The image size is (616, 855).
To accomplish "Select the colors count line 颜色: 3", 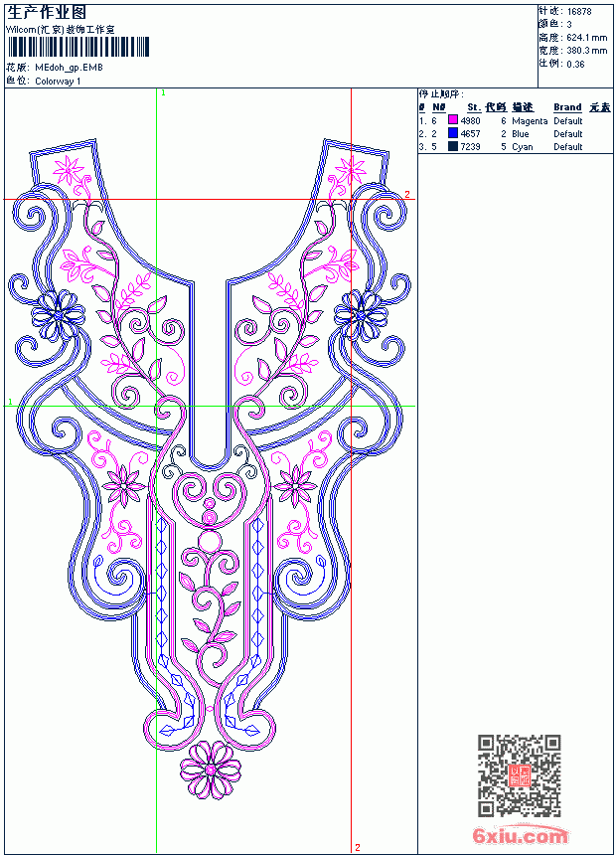I will (x=555, y=24).
